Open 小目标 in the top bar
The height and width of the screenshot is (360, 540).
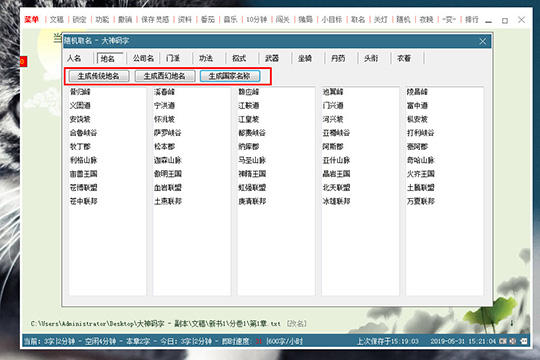[x=332, y=20]
